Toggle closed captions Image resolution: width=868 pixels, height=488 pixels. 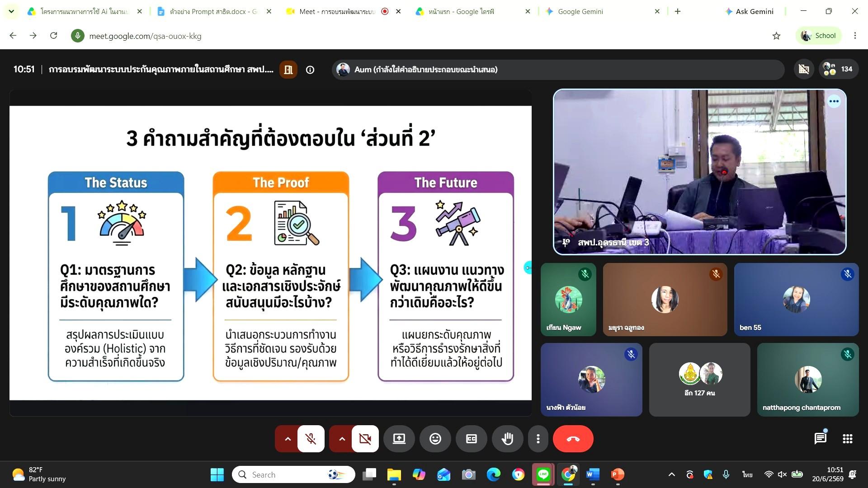[x=472, y=439]
